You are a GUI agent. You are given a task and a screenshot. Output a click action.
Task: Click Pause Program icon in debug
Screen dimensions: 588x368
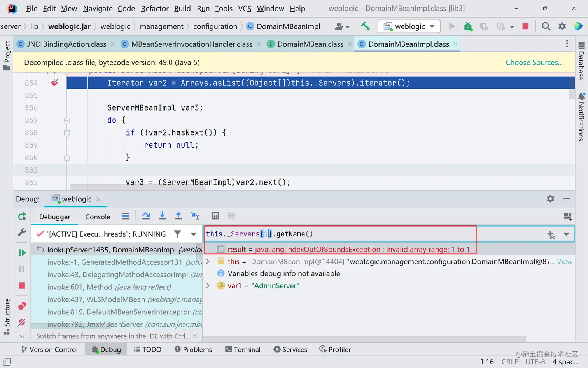pyautogui.click(x=22, y=269)
